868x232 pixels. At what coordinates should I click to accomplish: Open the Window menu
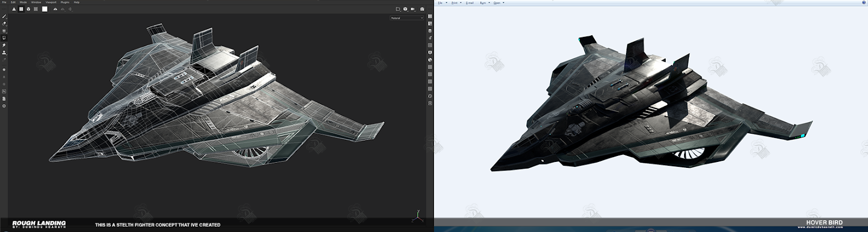point(36,2)
